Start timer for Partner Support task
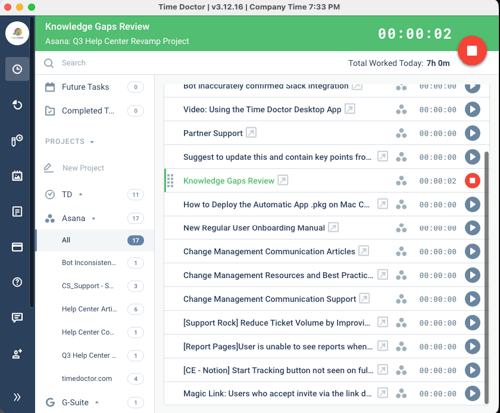Screen dimensions: 500x413 472,133
